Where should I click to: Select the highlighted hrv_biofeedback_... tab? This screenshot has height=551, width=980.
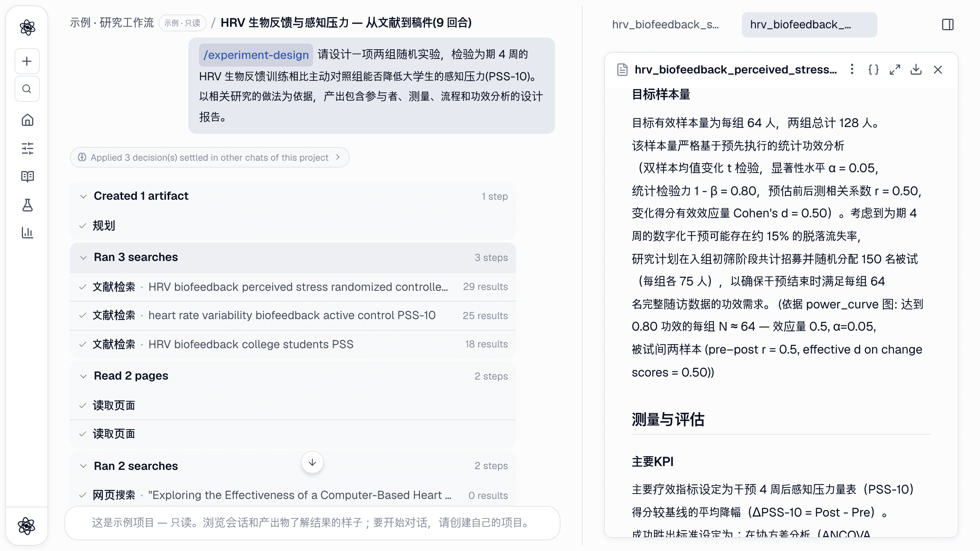point(809,24)
